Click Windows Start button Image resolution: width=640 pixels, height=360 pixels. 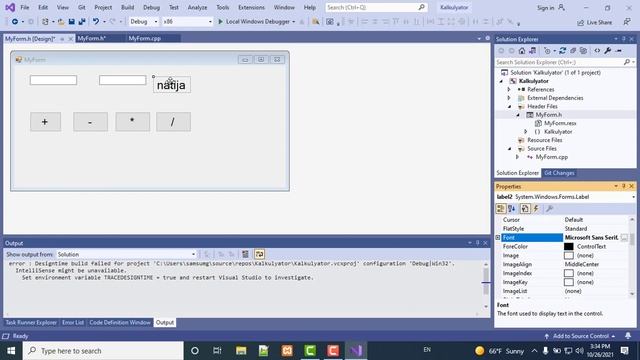(11, 351)
